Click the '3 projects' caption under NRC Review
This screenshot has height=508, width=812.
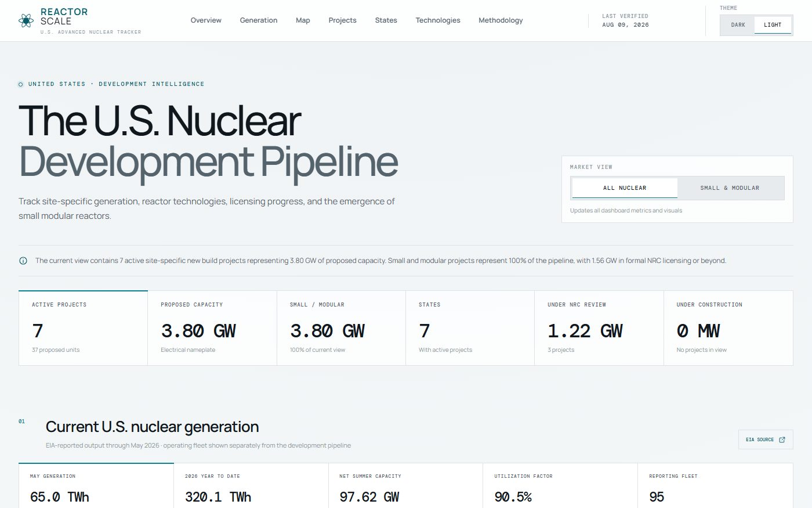tap(561, 350)
